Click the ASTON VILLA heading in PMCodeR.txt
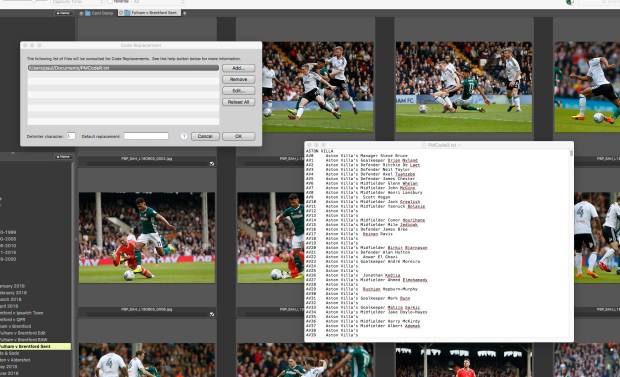This screenshot has width=620, height=377. click(x=319, y=151)
